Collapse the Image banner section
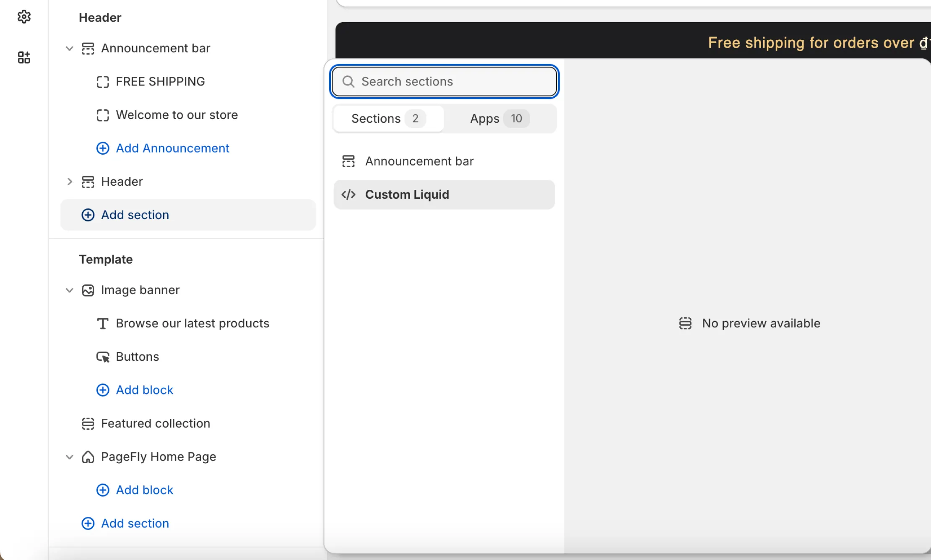 [70, 290]
